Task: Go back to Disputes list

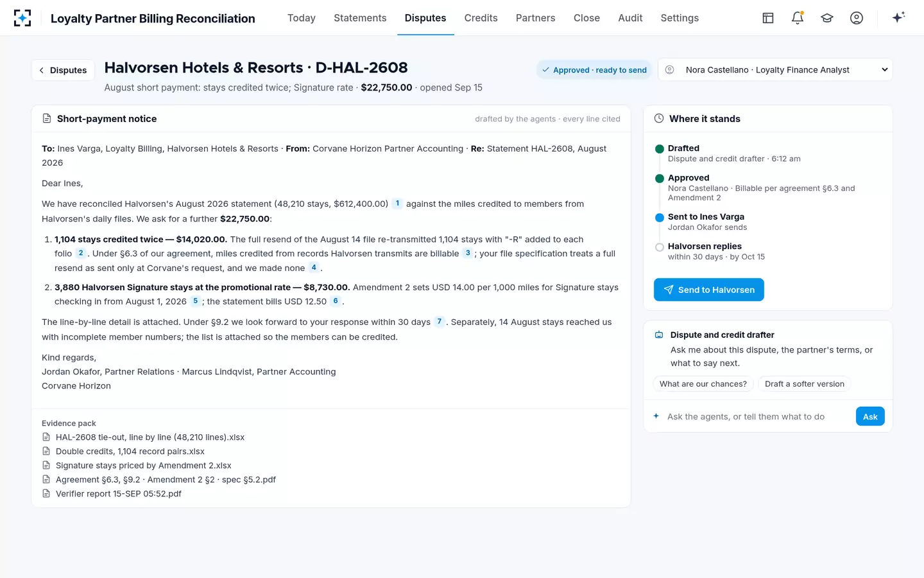Action: [63, 70]
